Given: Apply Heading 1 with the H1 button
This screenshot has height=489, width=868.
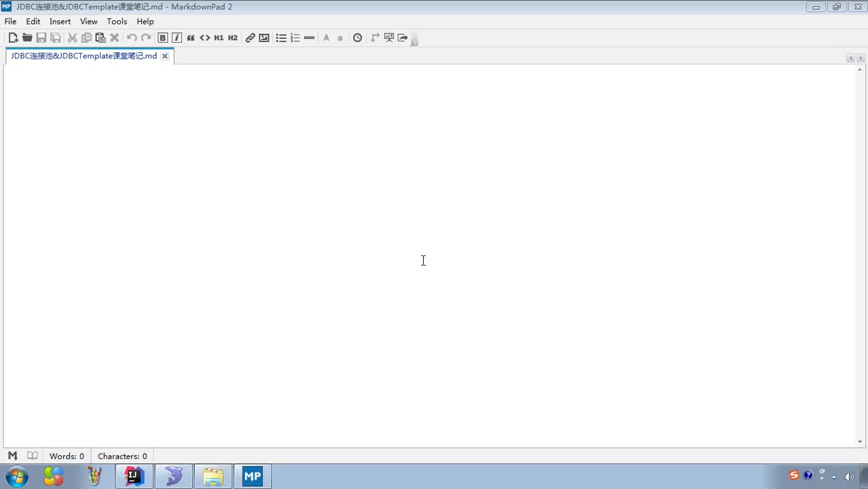Looking at the screenshot, I should 219,38.
